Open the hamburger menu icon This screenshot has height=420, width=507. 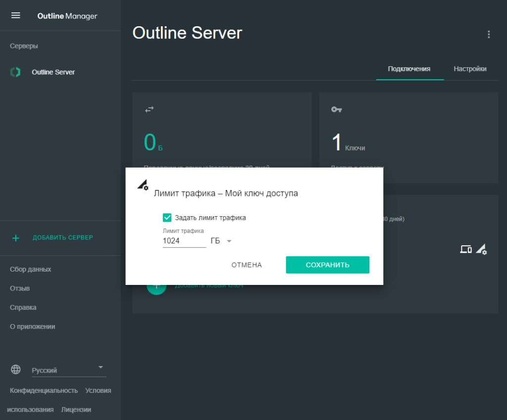(16, 15)
